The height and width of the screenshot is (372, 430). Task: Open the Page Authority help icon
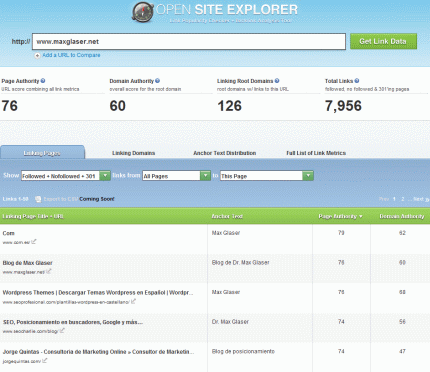pos(43,81)
